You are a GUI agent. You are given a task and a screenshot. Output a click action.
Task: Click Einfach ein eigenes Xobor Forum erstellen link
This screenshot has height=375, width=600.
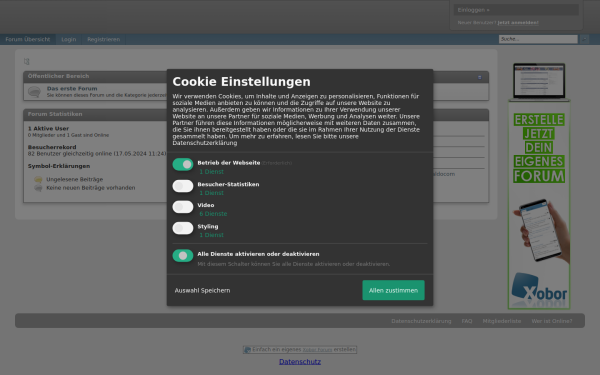point(300,349)
